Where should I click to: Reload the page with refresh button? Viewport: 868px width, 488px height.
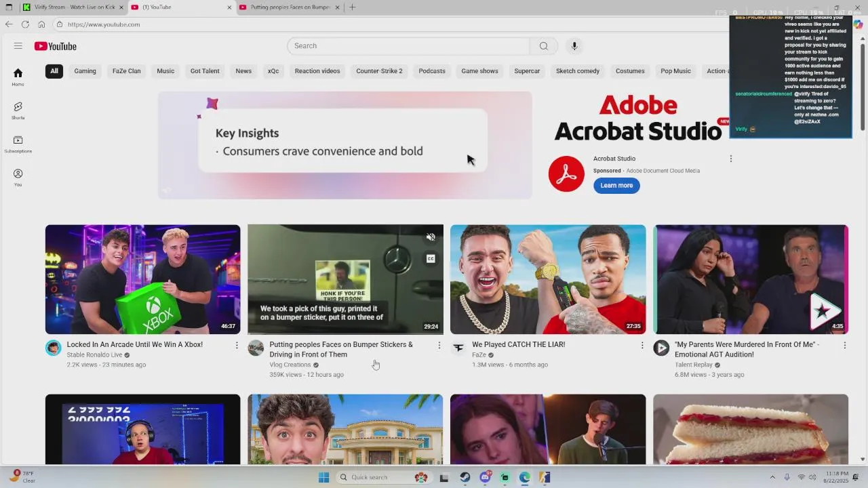coord(25,24)
